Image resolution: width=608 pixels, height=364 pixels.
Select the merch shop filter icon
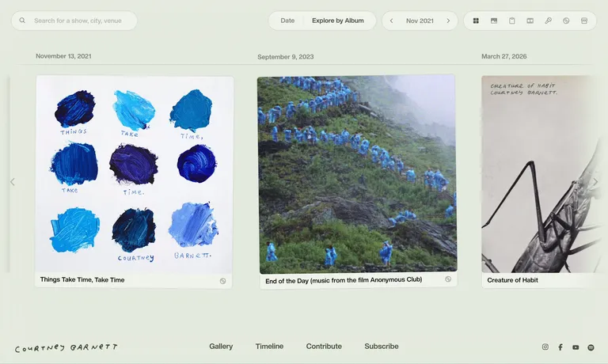(584, 21)
